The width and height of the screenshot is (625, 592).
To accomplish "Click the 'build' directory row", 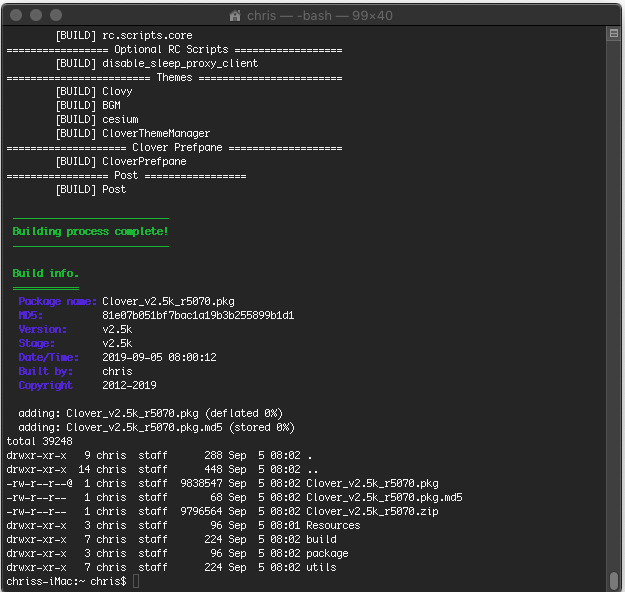I will coord(171,539).
